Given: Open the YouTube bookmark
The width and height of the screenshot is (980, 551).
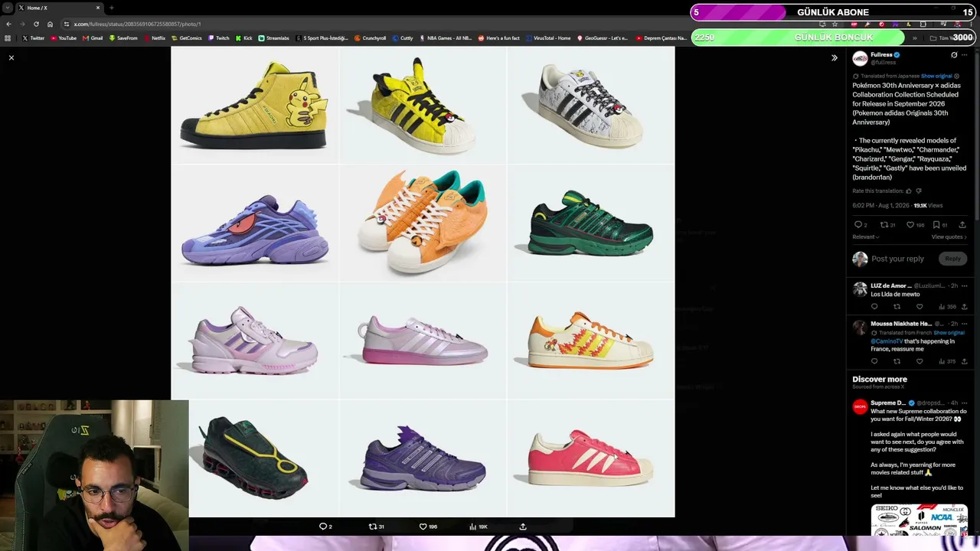Looking at the screenshot, I should pyautogui.click(x=64, y=38).
